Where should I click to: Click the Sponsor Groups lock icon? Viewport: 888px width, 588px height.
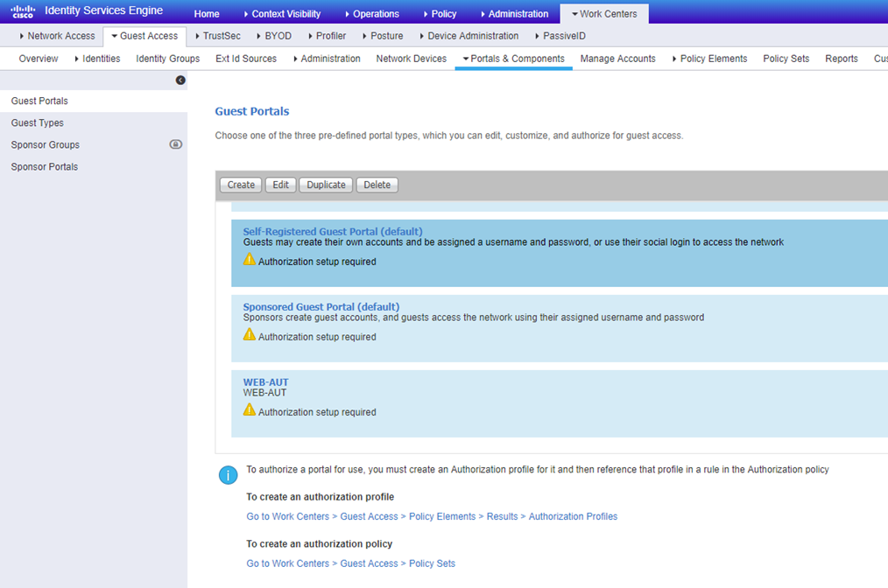coord(175,144)
